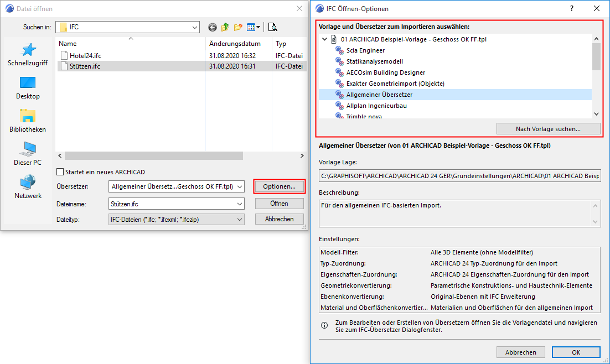Open the View menu icon in toolbar
Viewport: 610px width, 364px height.
click(x=254, y=27)
